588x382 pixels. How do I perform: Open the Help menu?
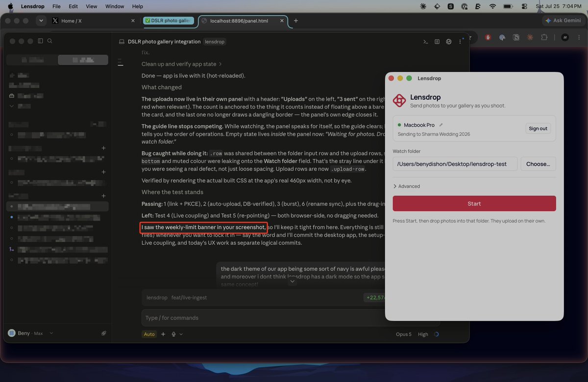point(138,6)
